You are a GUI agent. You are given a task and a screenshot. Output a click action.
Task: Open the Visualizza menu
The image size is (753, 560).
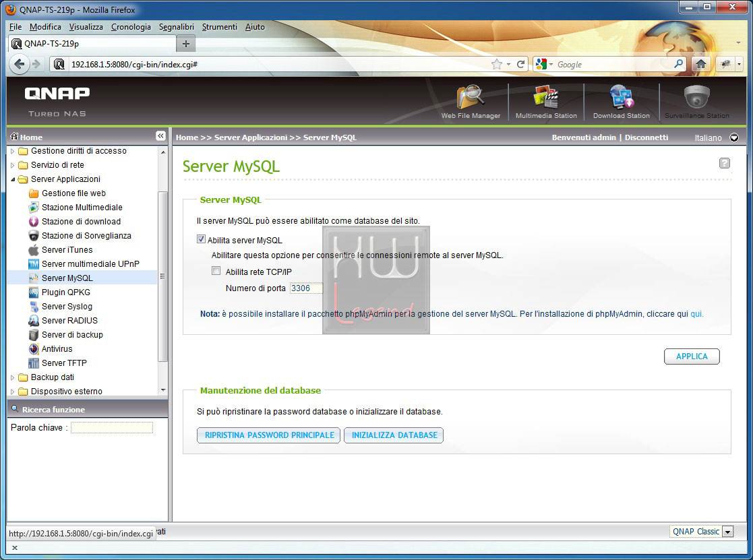coord(86,27)
